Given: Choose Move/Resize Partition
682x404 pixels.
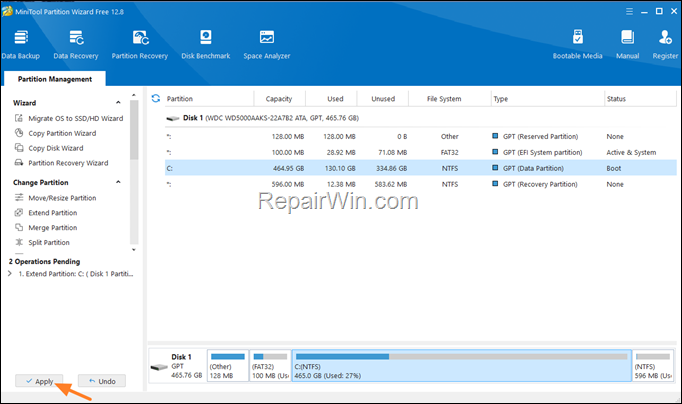Looking at the screenshot, I should (56, 198).
